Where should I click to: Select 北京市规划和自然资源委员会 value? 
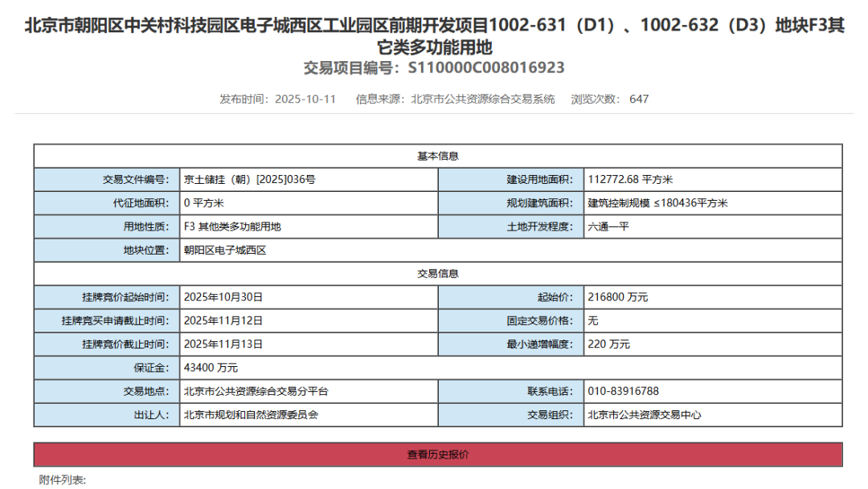(251, 414)
